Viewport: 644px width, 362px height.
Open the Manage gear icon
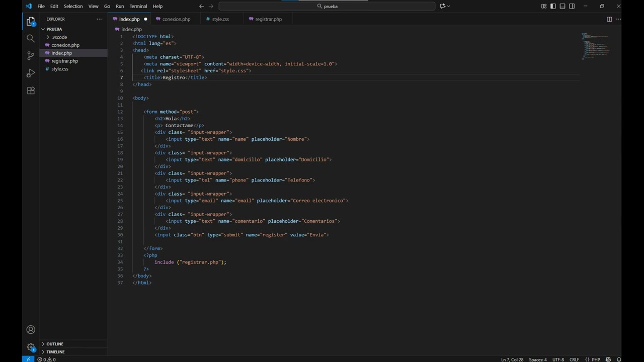point(31,347)
